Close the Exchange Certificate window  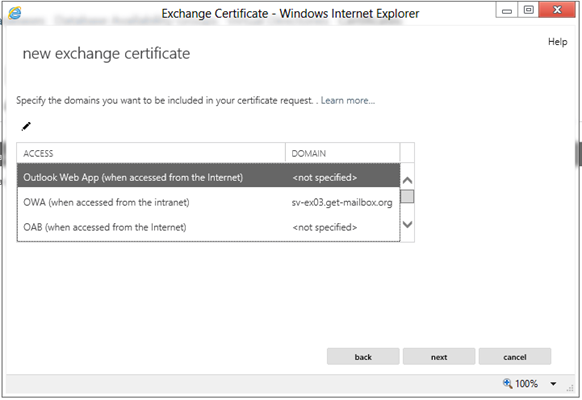(x=557, y=10)
